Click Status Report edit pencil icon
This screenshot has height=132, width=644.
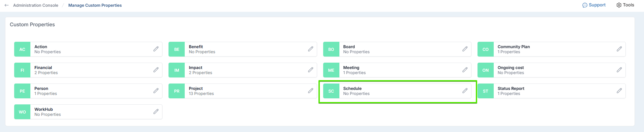pyautogui.click(x=619, y=91)
